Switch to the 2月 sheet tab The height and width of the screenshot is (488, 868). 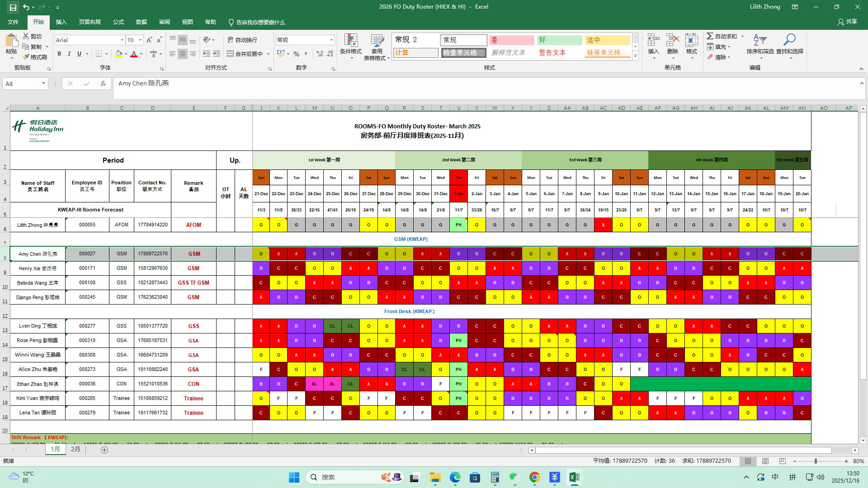(75, 450)
